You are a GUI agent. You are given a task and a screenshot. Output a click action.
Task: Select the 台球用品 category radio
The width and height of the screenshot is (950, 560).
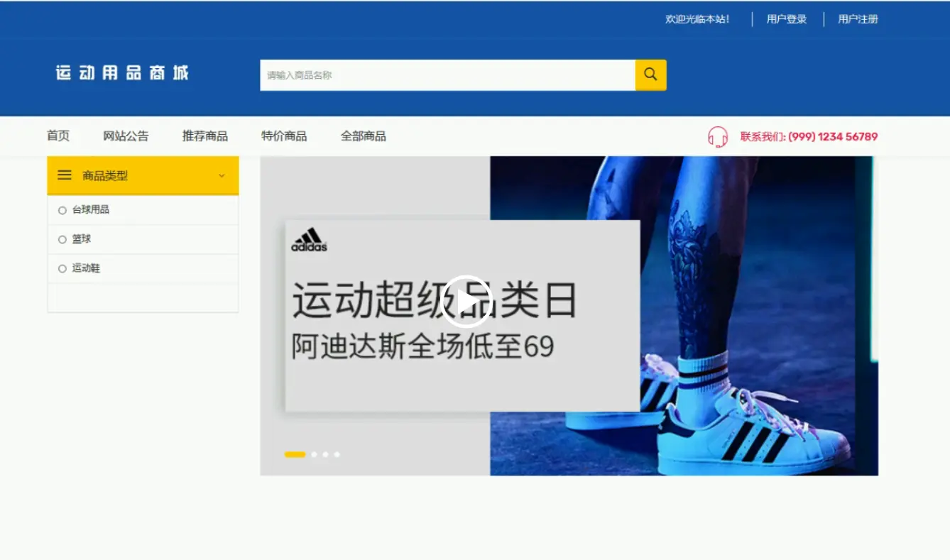(62, 210)
